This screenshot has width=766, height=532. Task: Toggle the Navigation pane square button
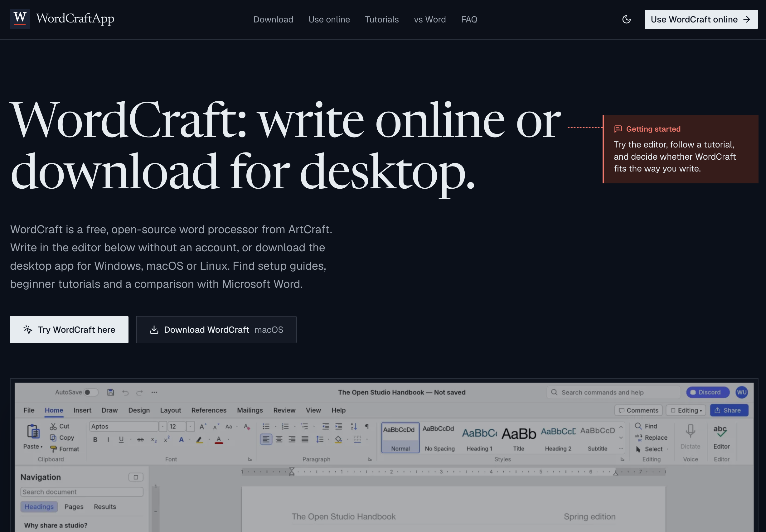(136, 477)
